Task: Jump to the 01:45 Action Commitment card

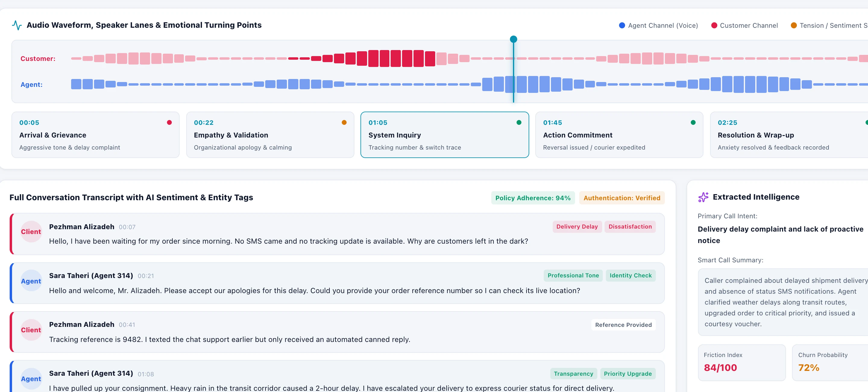Action: (x=619, y=135)
